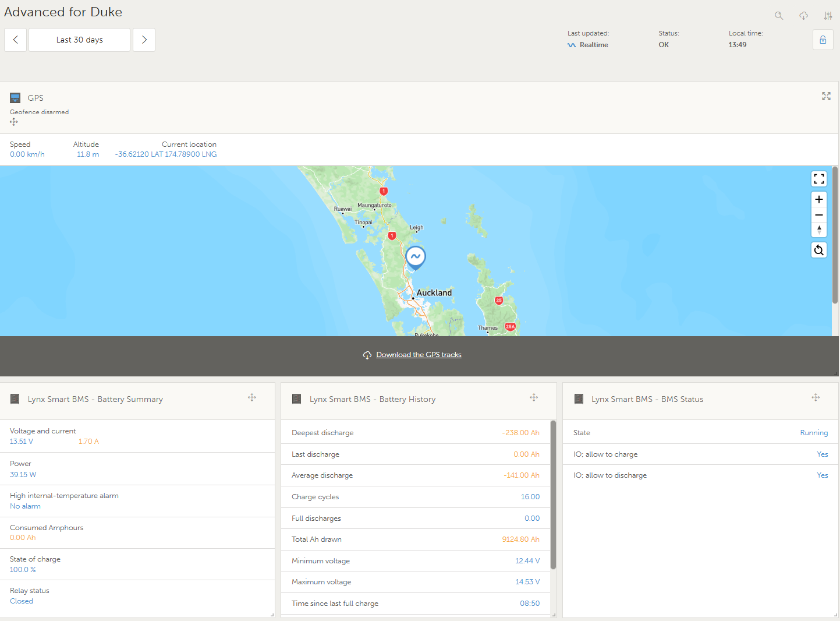Click the Battery History widget scrollbar
Screen dimensions: 840x621
click(x=553, y=495)
